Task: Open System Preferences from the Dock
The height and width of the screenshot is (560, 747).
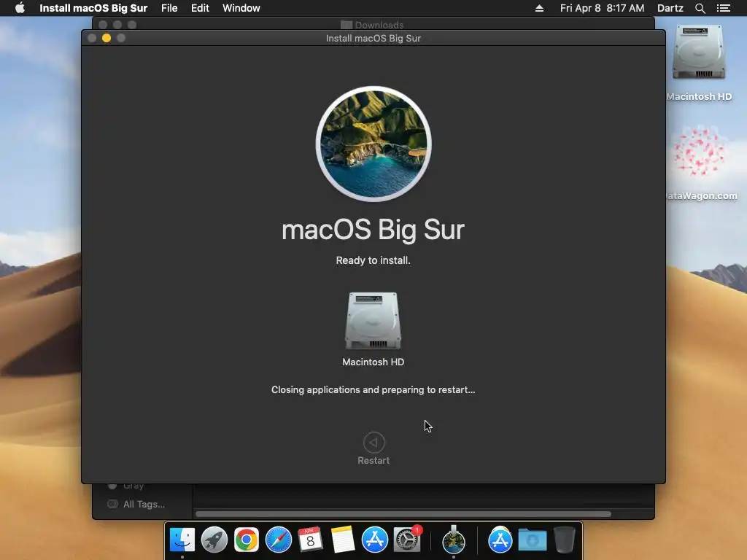Action: tap(407, 540)
